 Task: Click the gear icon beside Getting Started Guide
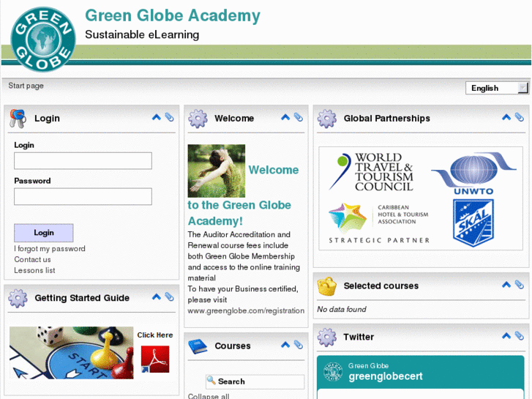[x=18, y=298]
